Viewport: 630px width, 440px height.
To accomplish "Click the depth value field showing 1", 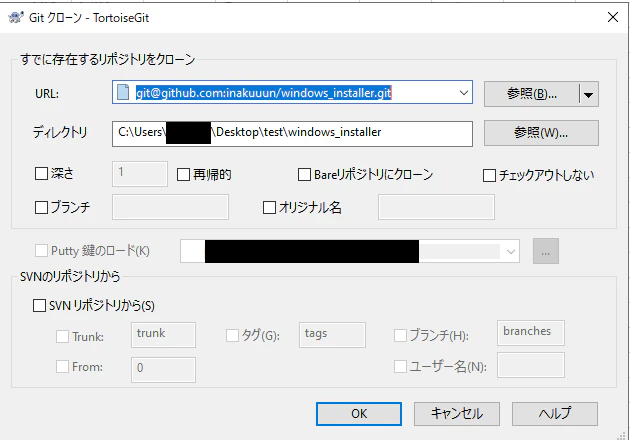I will 140,174.
